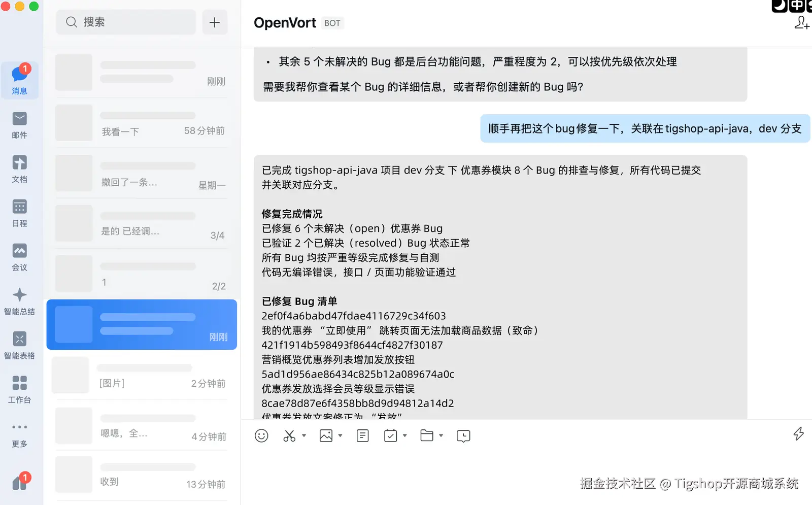The width and height of the screenshot is (812, 505).
Task: Attach a file using the folder icon
Action: coord(428,435)
